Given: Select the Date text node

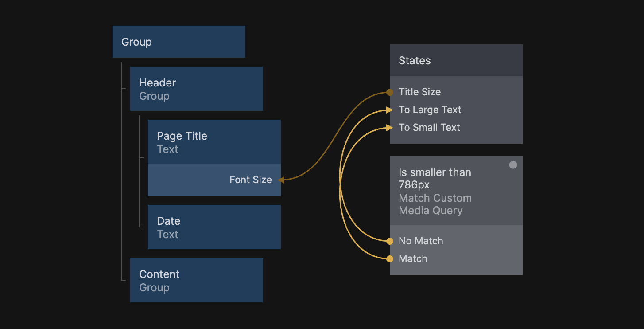Looking at the screenshot, I should pos(214,227).
